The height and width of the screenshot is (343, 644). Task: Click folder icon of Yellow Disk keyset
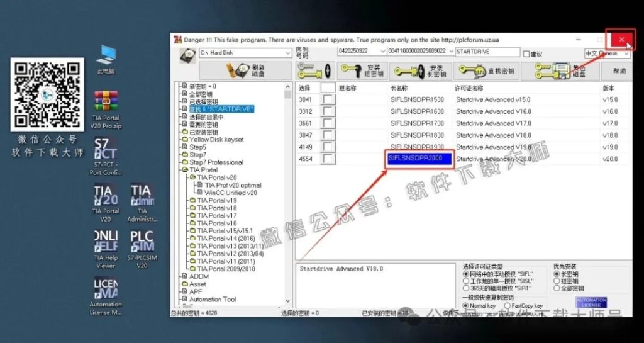(185, 140)
